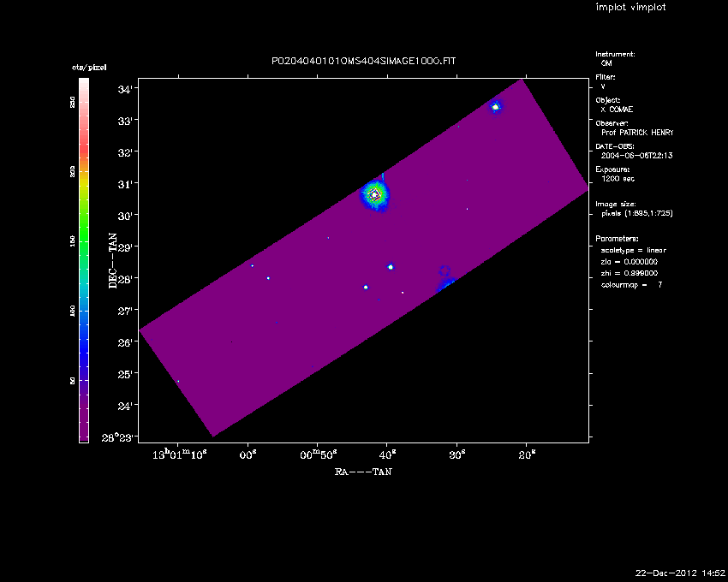Click the brightest star at image center
This screenshot has width=728, height=582.
374,195
